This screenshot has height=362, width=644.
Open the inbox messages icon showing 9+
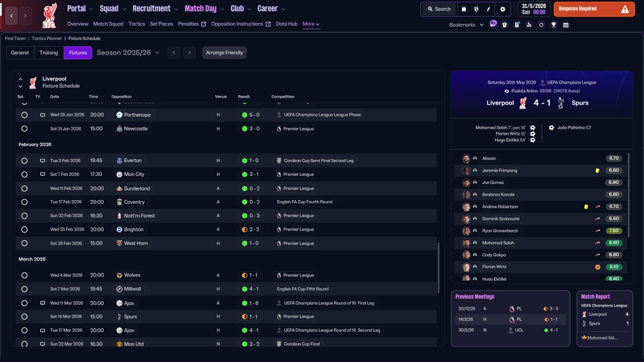493,24
